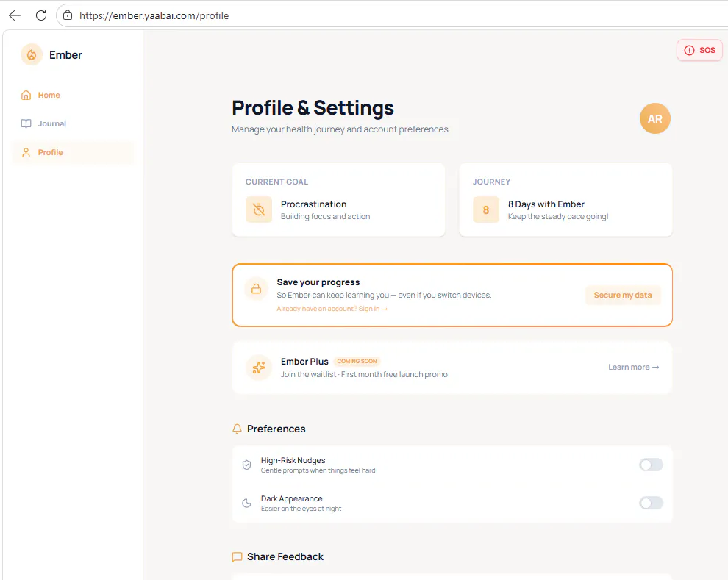Follow the Already have an account Sign in link
The width and height of the screenshot is (728, 580).
pyautogui.click(x=332, y=309)
